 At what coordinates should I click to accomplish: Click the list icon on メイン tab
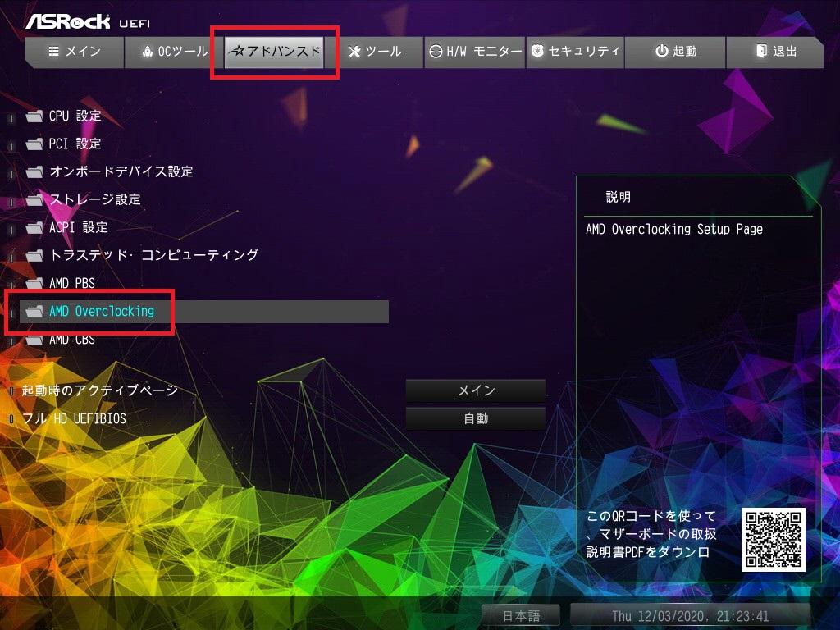(53, 52)
